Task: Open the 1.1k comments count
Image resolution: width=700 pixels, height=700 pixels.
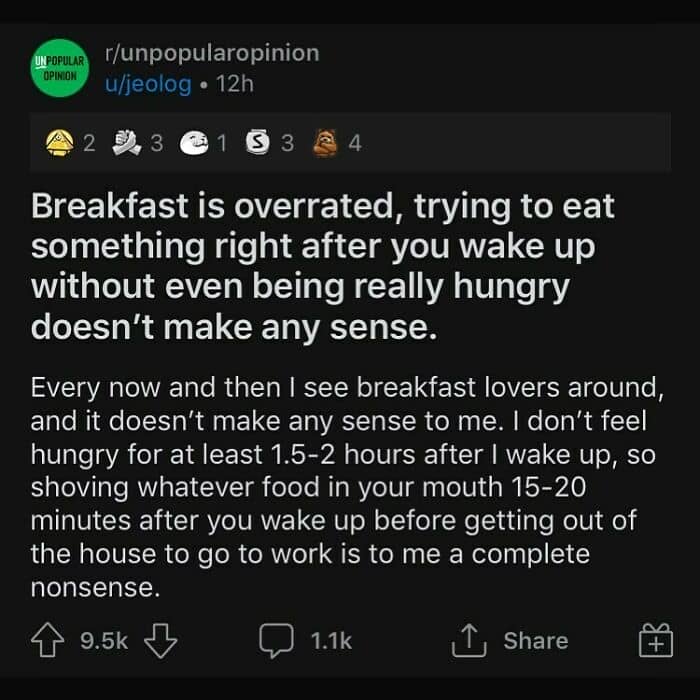Action: tap(332, 641)
